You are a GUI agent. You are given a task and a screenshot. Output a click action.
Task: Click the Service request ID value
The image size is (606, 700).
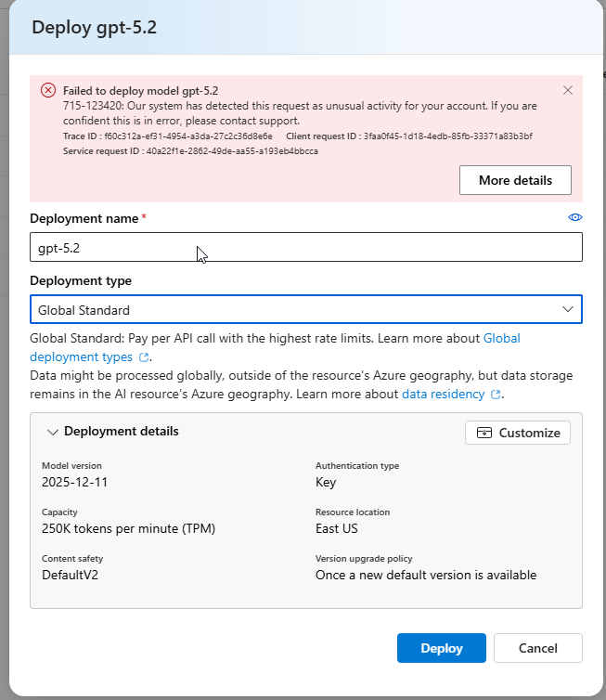point(232,151)
